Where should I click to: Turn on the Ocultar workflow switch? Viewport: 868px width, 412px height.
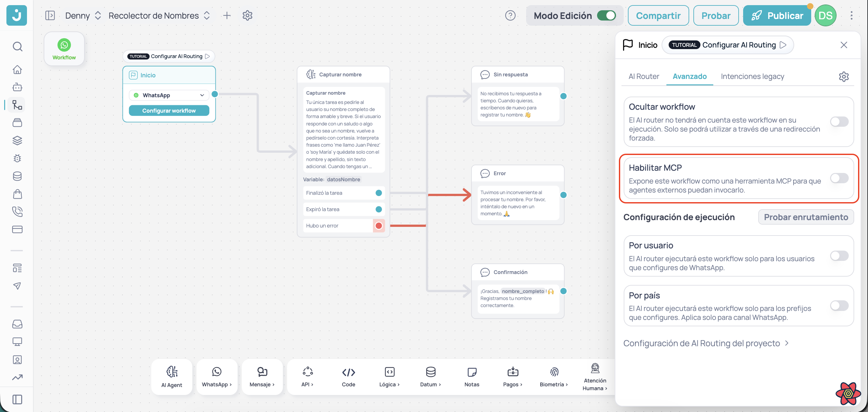839,122
